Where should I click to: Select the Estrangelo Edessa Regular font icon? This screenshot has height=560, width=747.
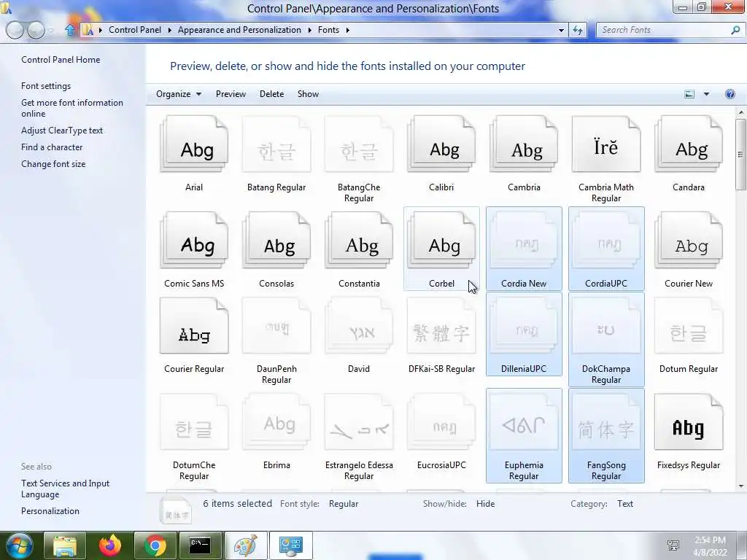359,422
